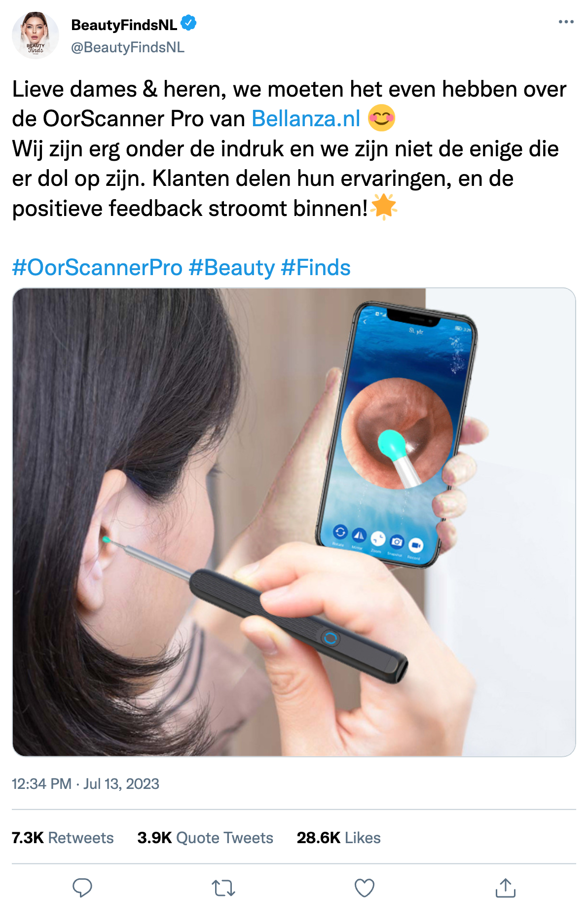Open the ear scanner product image
The image size is (588, 924).
294,522
